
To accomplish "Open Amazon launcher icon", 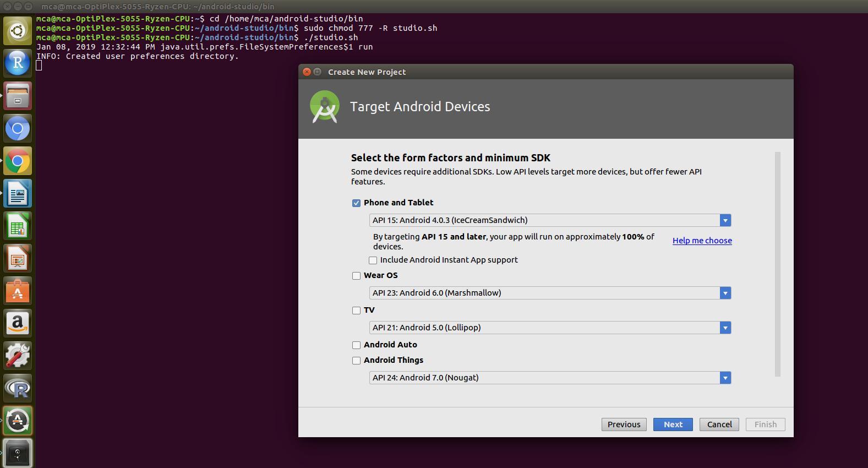I will (x=18, y=323).
